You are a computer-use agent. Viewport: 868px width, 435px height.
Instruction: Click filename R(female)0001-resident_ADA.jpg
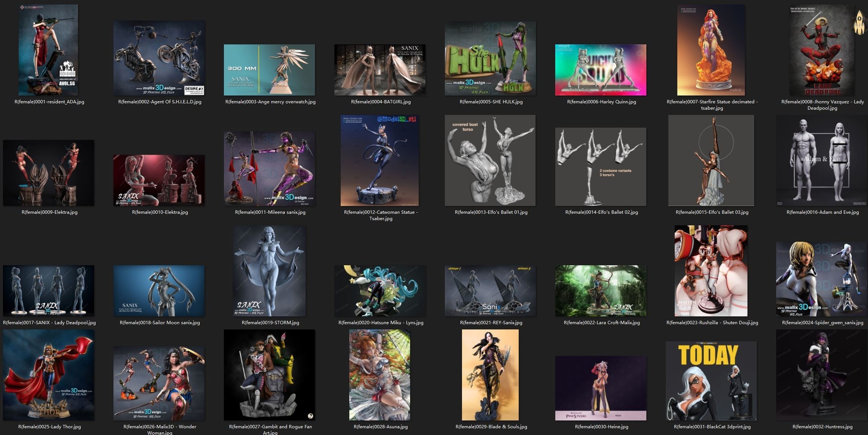(49, 102)
